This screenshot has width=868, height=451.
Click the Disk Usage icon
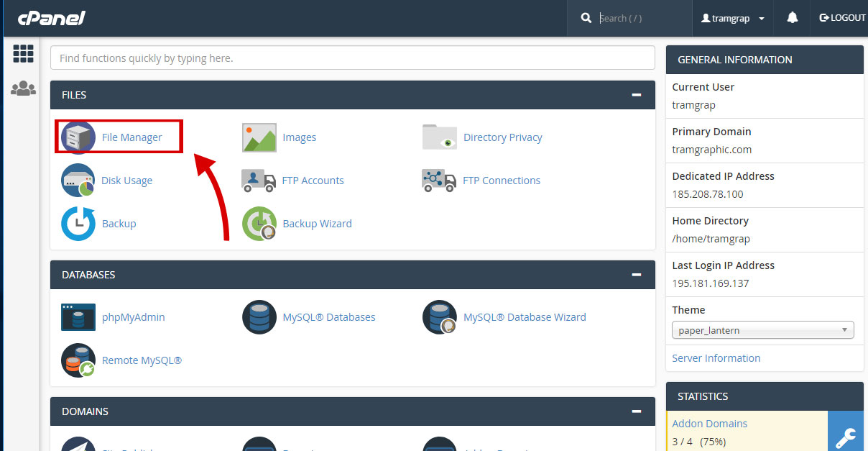coord(78,181)
